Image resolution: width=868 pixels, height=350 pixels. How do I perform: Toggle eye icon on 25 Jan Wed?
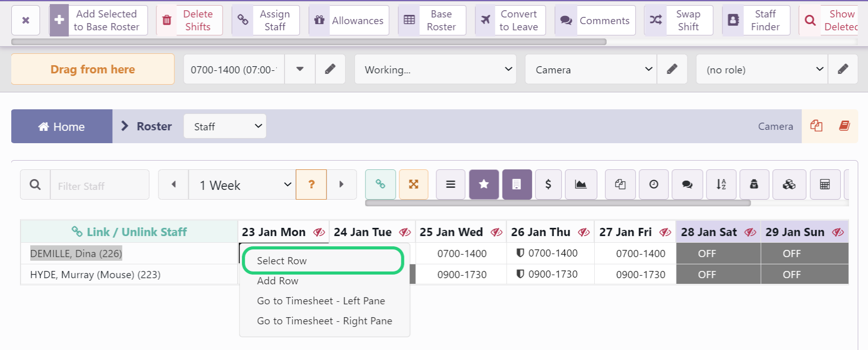(496, 232)
